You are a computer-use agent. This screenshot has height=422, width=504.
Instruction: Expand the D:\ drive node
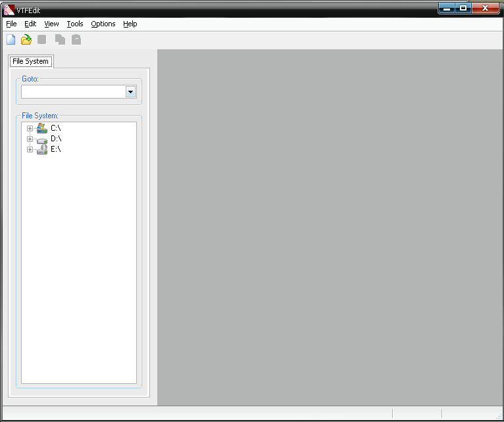point(30,139)
